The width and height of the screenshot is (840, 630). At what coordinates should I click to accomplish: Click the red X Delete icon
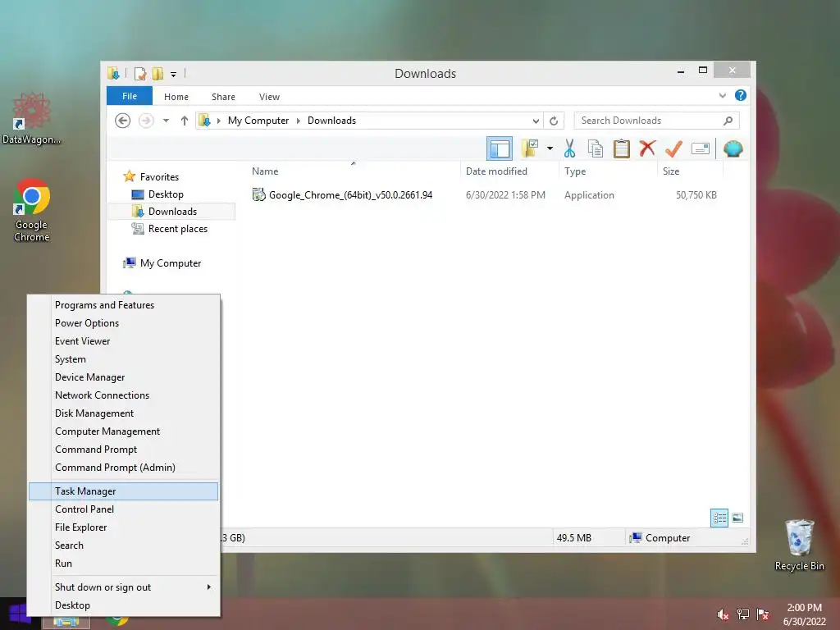pyautogui.click(x=647, y=148)
